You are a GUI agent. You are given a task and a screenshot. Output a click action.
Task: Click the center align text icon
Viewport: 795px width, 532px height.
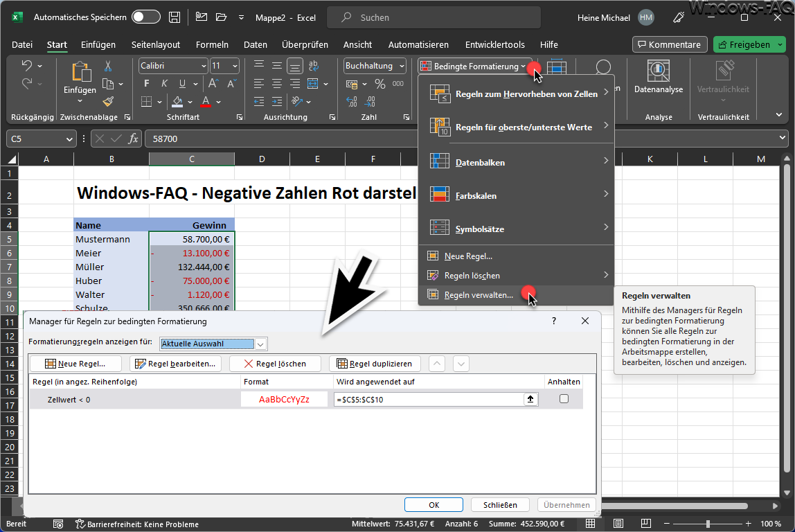point(277,84)
